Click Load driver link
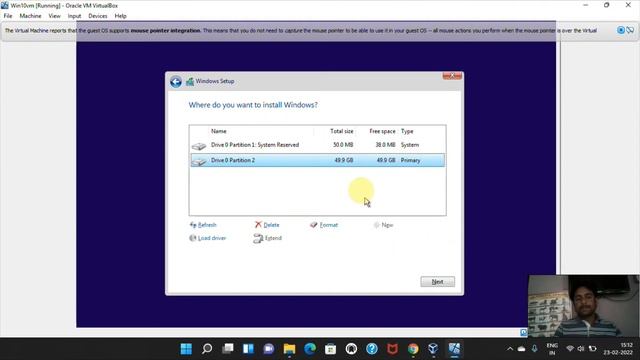The image size is (640, 360). (x=207, y=238)
